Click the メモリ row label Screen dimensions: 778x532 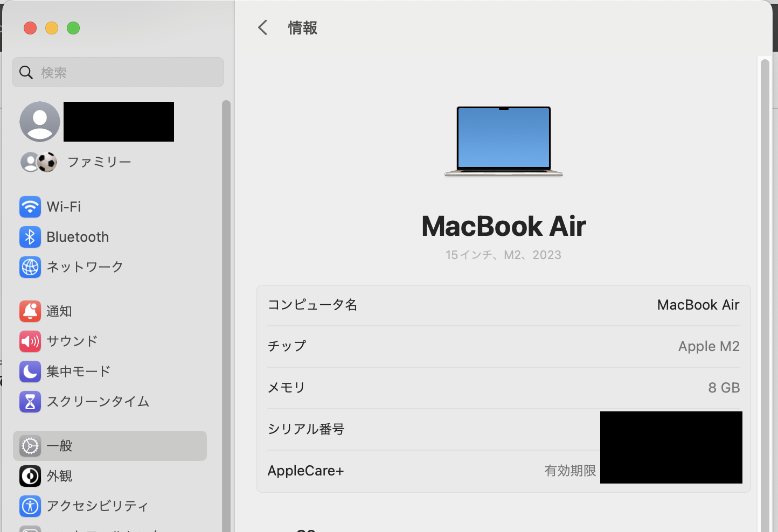point(287,388)
